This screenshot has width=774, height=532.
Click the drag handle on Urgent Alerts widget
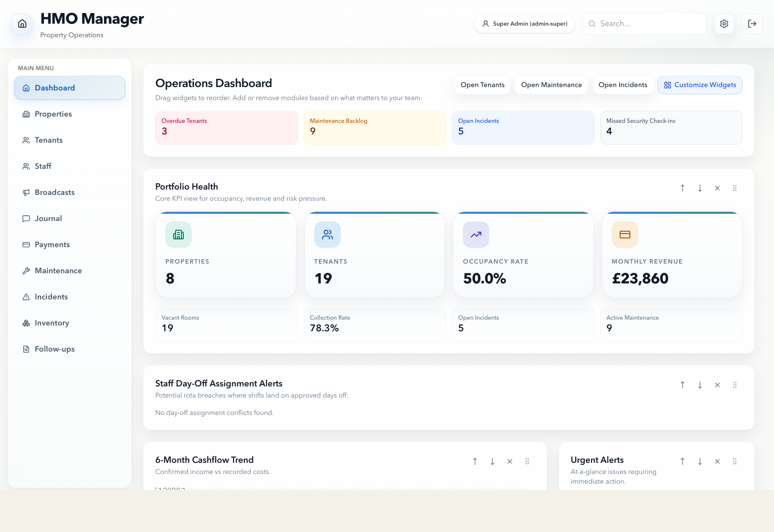click(x=735, y=461)
